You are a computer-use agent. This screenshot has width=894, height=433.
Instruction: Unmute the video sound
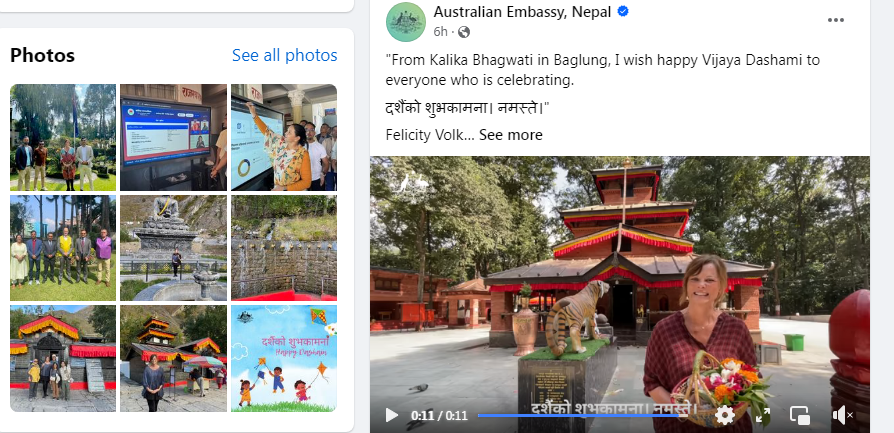pyautogui.click(x=842, y=415)
